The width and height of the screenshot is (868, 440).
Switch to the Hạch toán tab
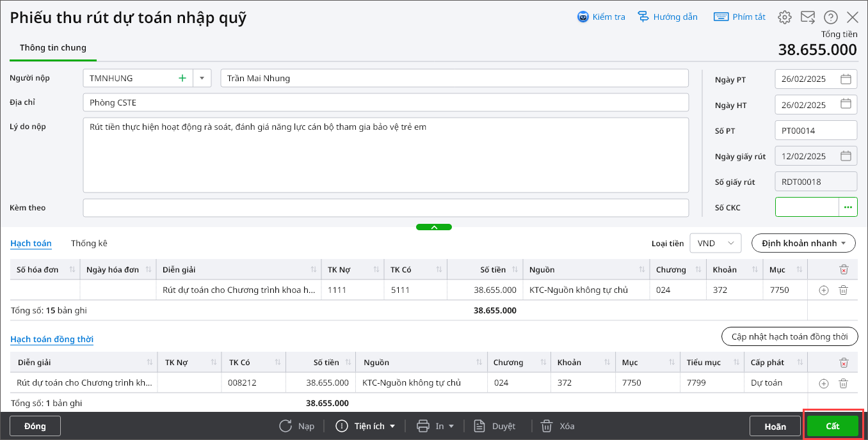pyautogui.click(x=31, y=243)
